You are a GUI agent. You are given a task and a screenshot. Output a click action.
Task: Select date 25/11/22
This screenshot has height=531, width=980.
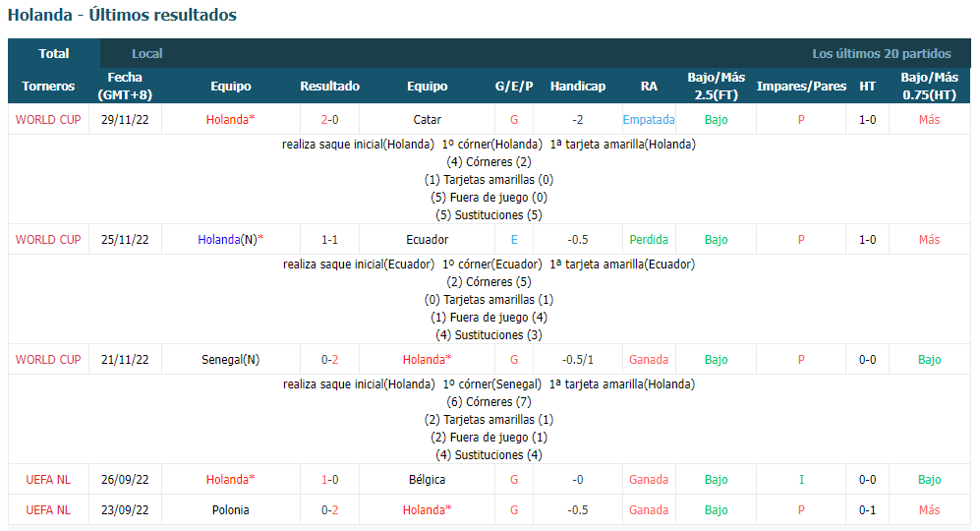click(x=125, y=240)
